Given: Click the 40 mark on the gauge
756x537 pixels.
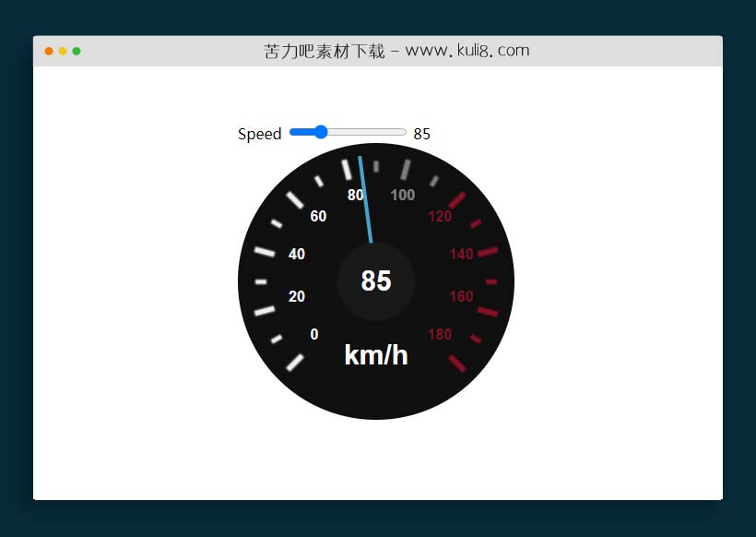Looking at the screenshot, I should [297, 254].
